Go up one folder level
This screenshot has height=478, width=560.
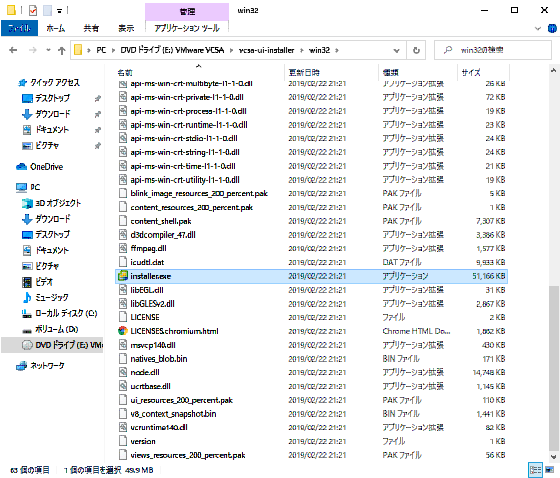(62, 50)
